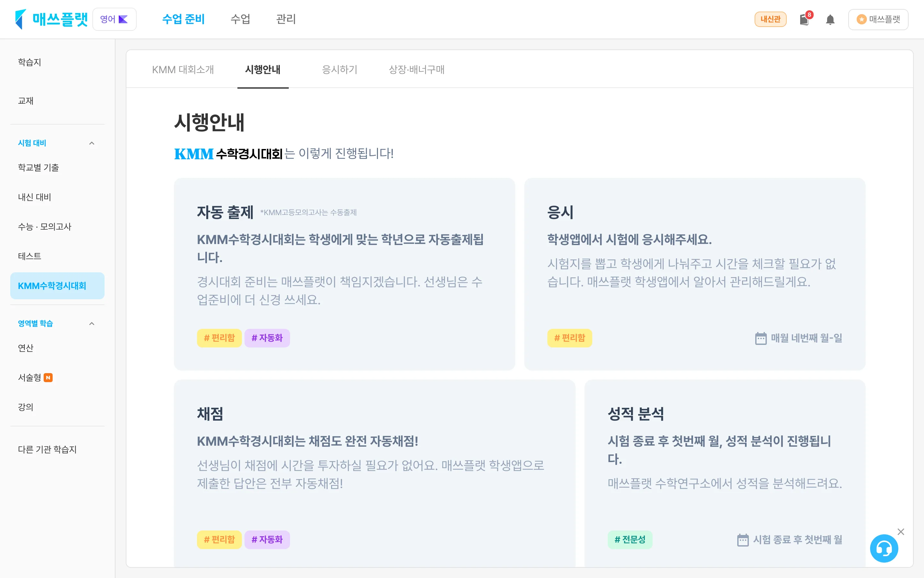Open the 수업 top menu
Image resolution: width=924 pixels, height=578 pixels.
pos(241,19)
